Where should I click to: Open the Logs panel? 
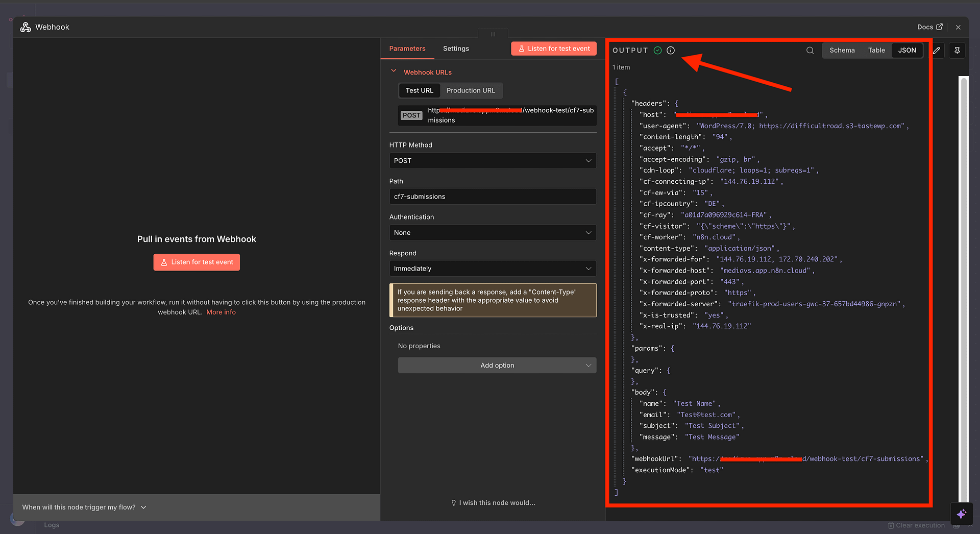pyautogui.click(x=52, y=525)
